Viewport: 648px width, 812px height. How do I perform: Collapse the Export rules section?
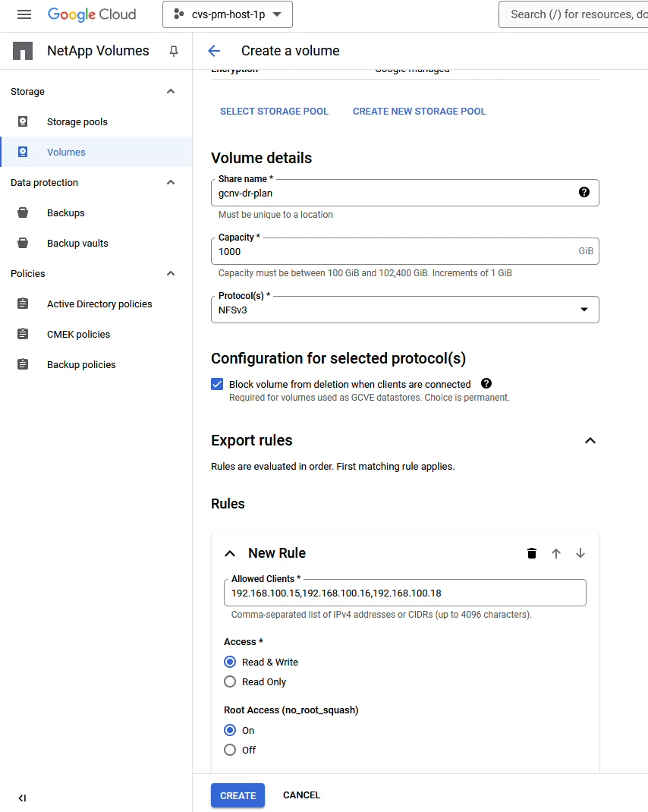click(590, 441)
